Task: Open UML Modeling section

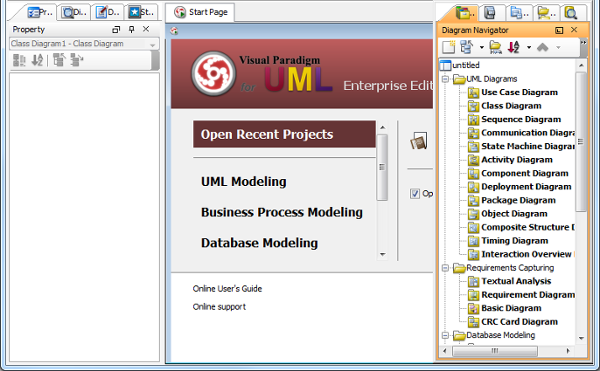Action: click(243, 181)
